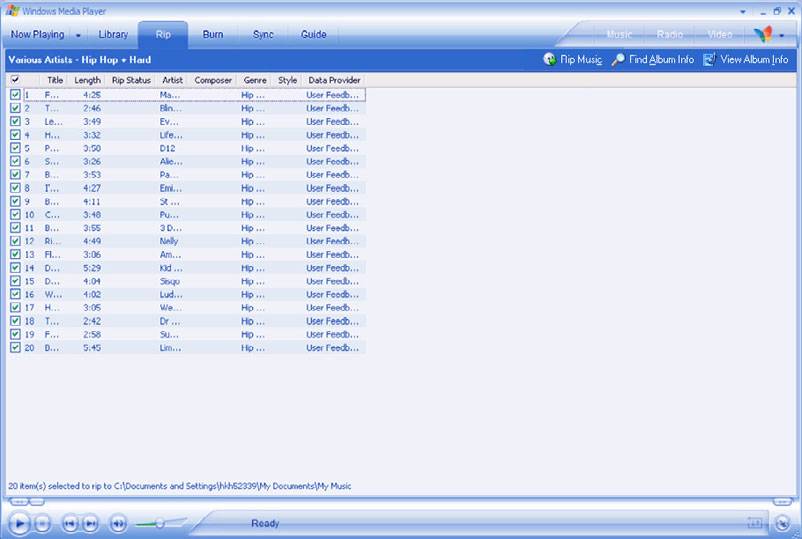This screenshot has width=802, height=539.
Task: Sort by the Title column header
Action: (55, 80)
